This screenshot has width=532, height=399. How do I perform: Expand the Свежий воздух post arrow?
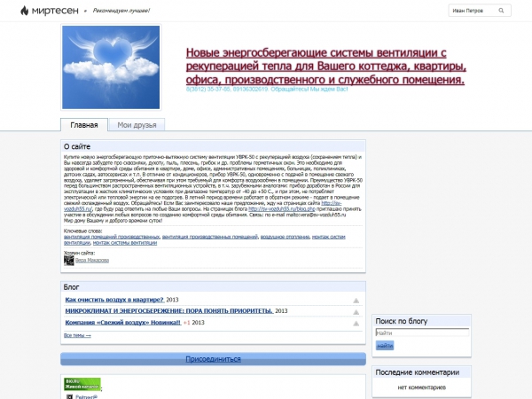coord(356,325)
